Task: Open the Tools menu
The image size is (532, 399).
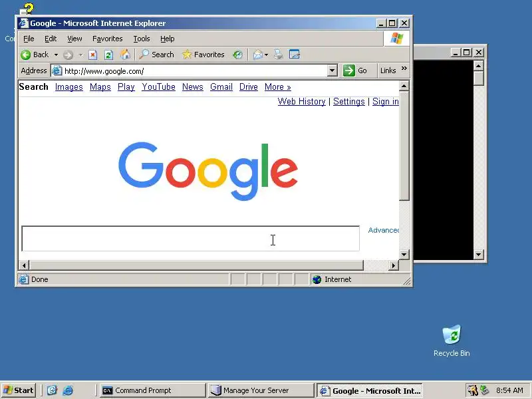Action: [x=142, y=39]
